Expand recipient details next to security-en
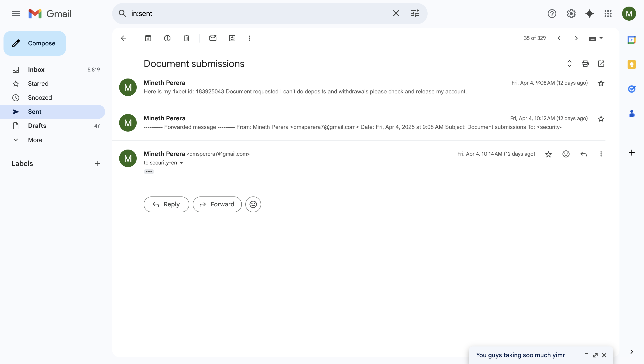Screen dimensions: 644x364 point(182,163)
